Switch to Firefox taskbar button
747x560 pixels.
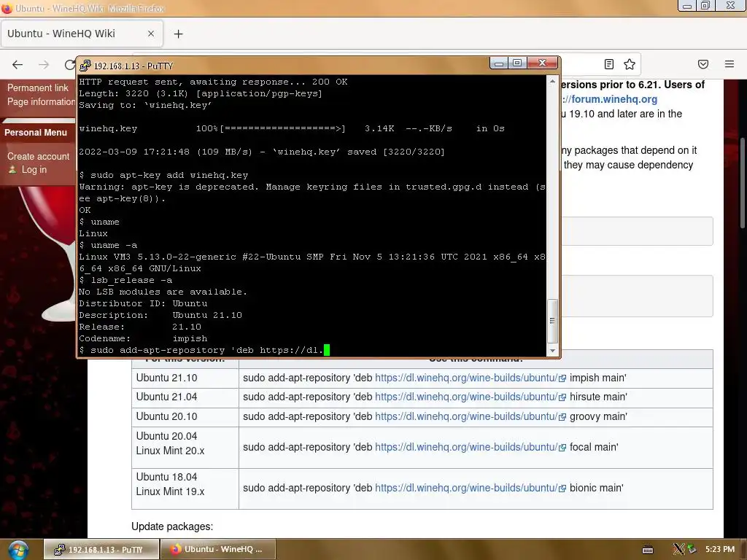[218, 550]
